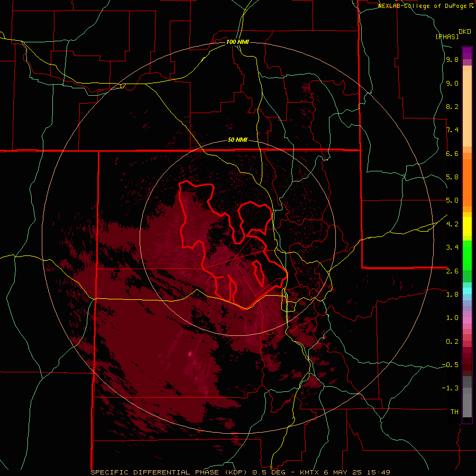The image size is (476, 476).
Task: Click the SPECIFIC DIFFERENTIAL PHASE title text
Action: [154, 472]
